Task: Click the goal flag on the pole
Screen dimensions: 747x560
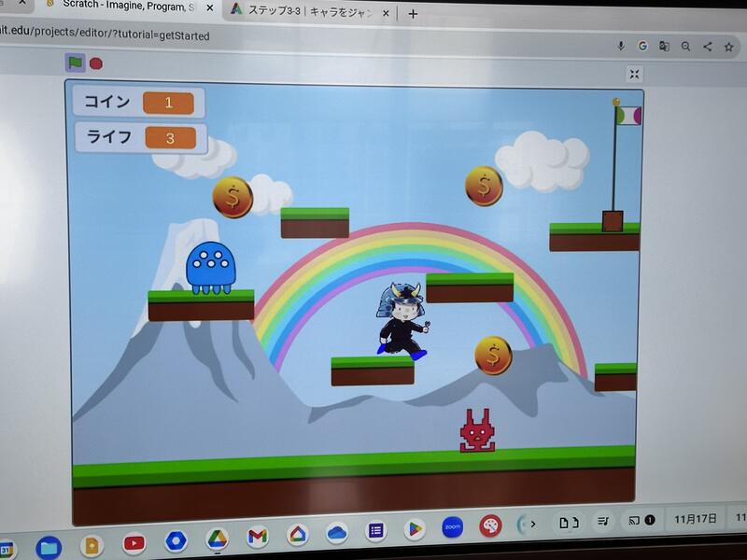Action: coord(627,116)
